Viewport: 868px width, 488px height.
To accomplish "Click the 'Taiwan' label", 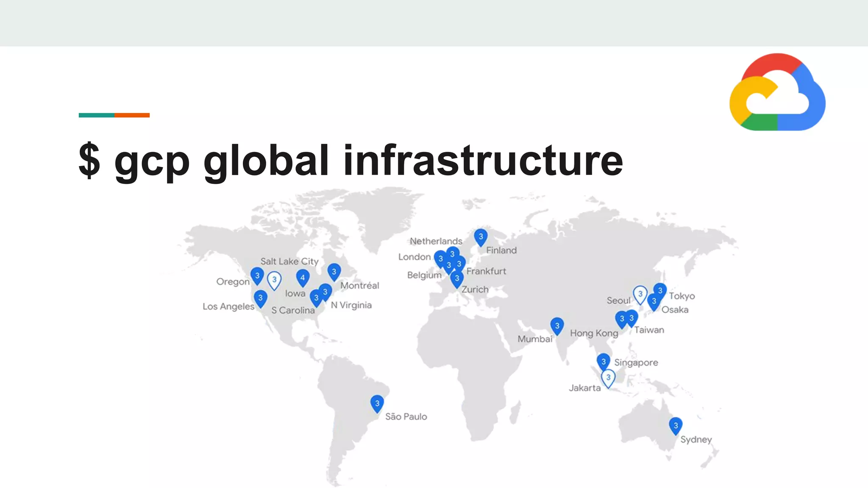I will [649, 330].
